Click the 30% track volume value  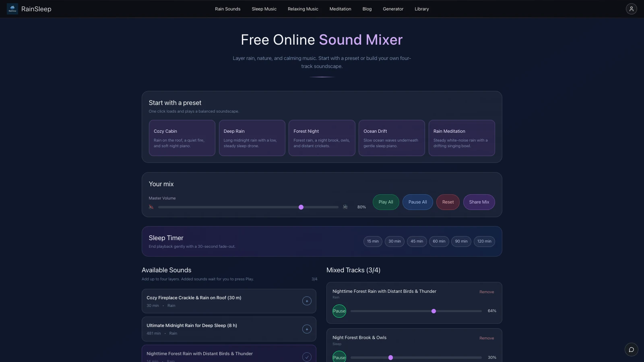tap(492, 358)
